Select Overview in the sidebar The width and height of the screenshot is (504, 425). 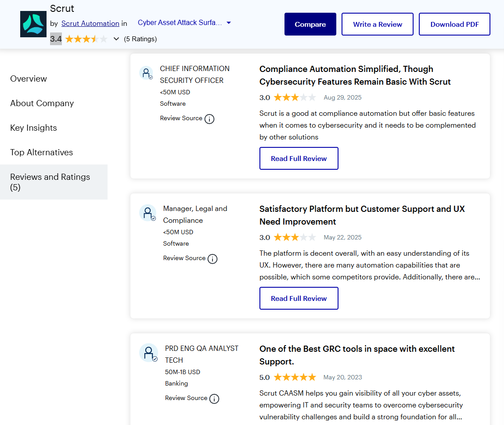[x=28, y=79]
